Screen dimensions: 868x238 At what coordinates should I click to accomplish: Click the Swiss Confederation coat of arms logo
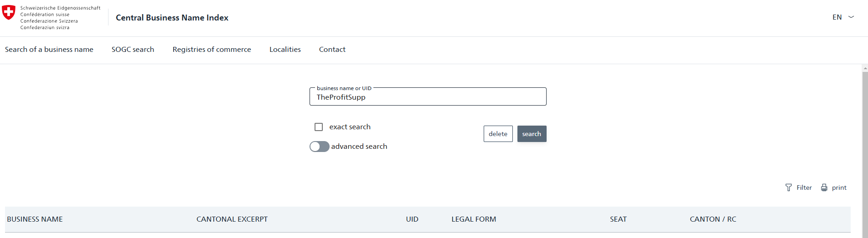9,12
